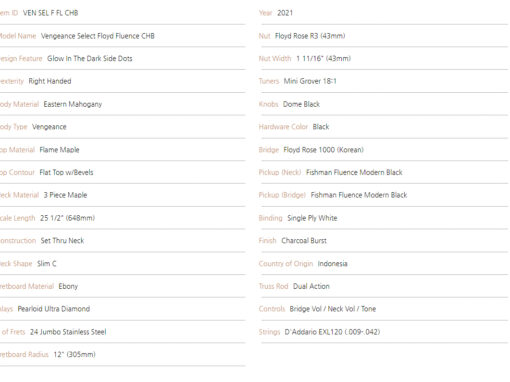This screenshot has width=510, height=382.
Task: Select the Mini Grover 18:1 tuners text
Action: click(310, 81)
